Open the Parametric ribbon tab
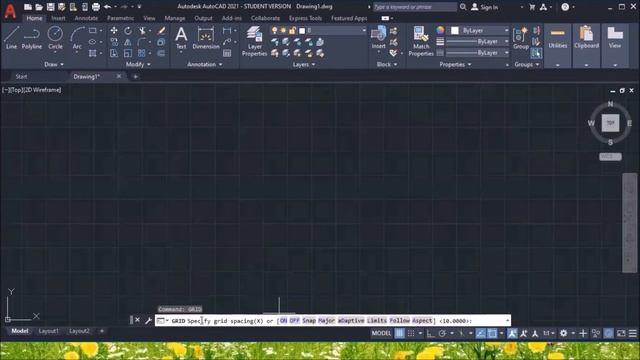The image size is (640, 360). [120, 18]
